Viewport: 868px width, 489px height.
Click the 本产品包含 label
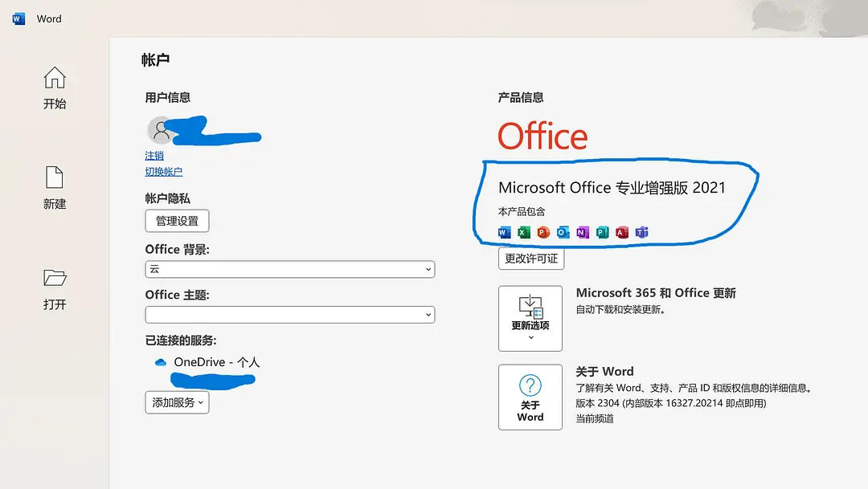(x=522, y=212)
